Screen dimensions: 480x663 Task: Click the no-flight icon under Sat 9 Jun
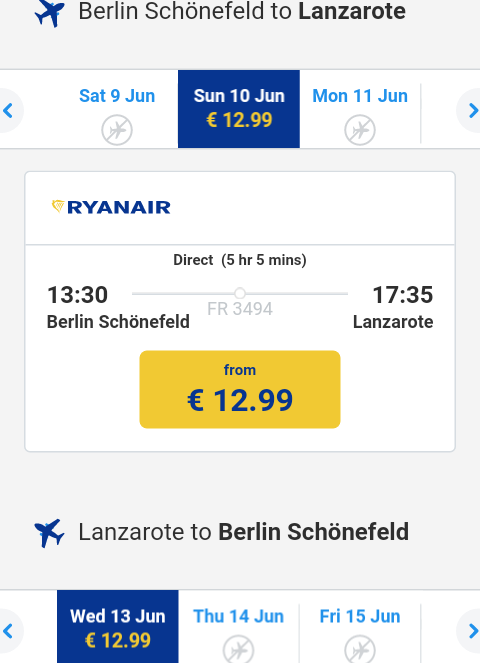point(117,130)
